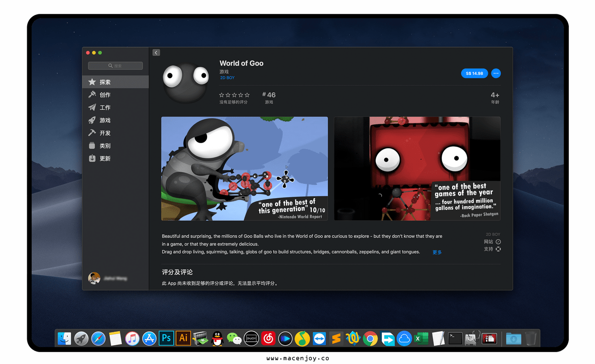Open the 更新 (Updates) sidebar tab
The width and height of the screenshot is (595, 364).
pos(116,158)
